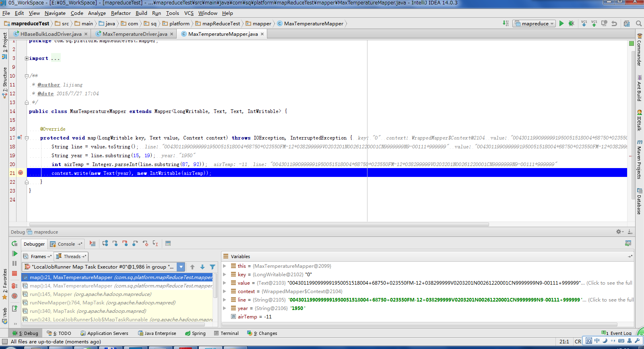Click the green inspection status square
Viewport: 644px width, 349px height.
(x=632, y=43)
